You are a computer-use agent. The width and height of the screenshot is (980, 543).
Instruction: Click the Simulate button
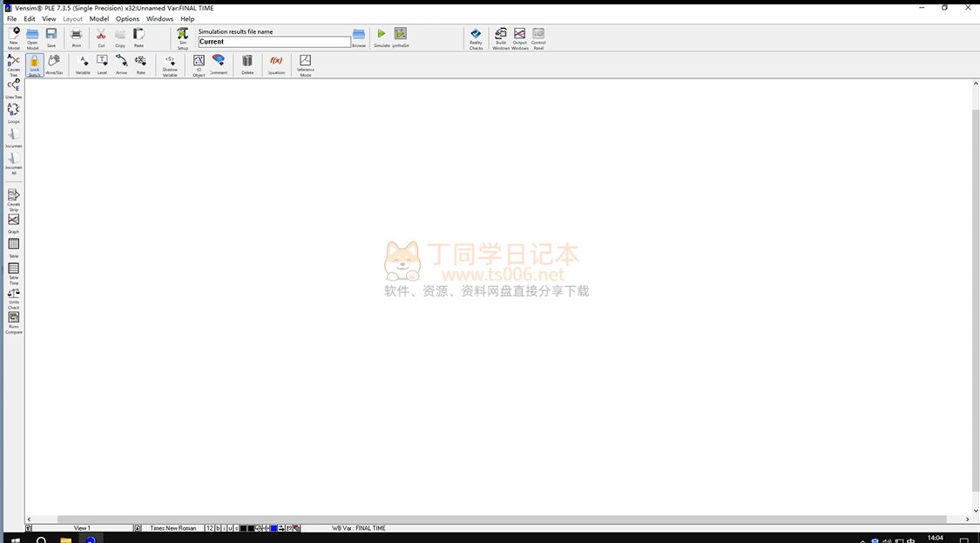(382, 37)
